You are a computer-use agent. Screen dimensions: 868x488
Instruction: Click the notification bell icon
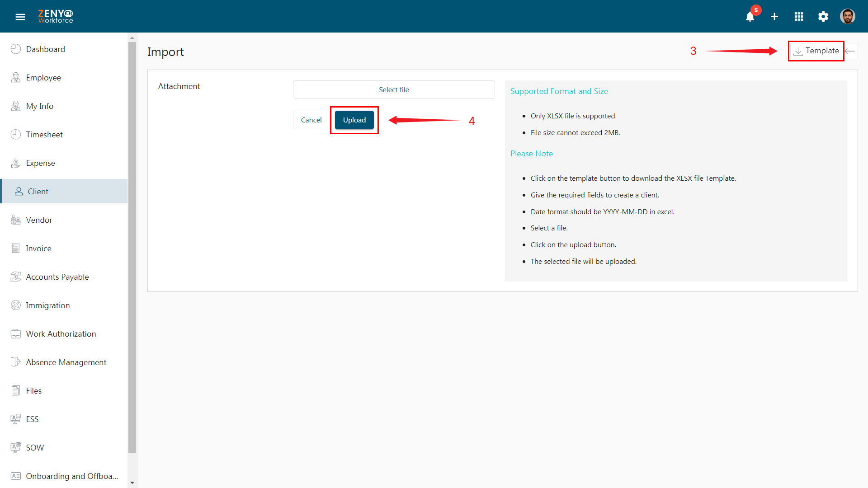pos(750,16)
